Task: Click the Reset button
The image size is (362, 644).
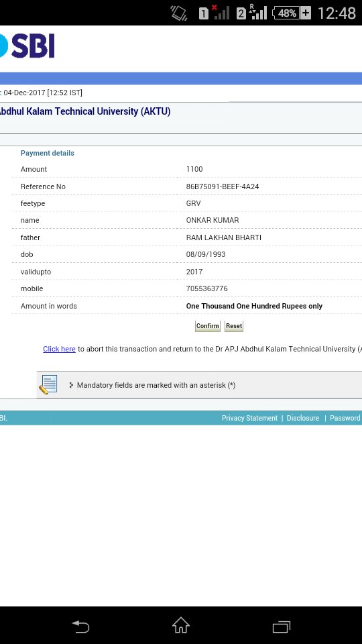Action: [234, 326]
